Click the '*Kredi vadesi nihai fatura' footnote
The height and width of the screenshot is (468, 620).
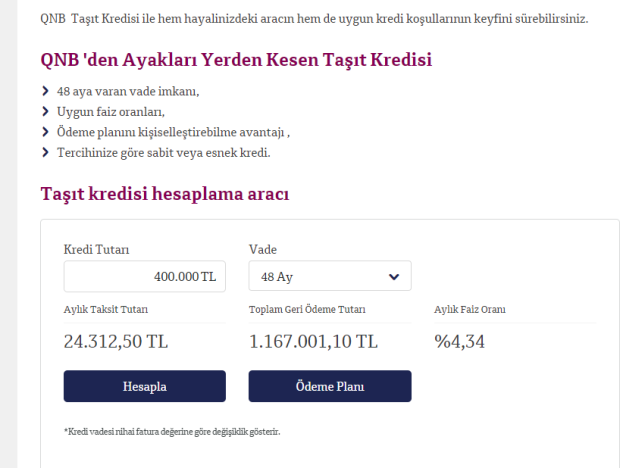pyautogui.click(x=172, y=432)
